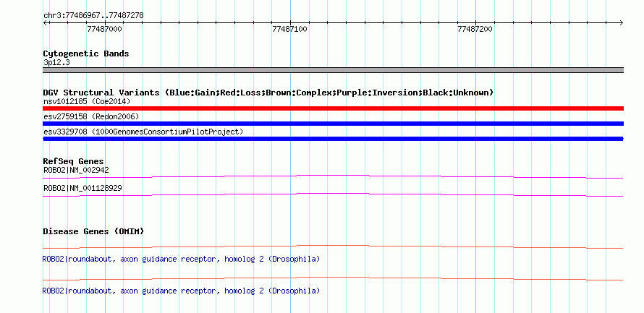
Task: Open the second ROBO2 roundabout axon guidance link
Action: [181, 291]
